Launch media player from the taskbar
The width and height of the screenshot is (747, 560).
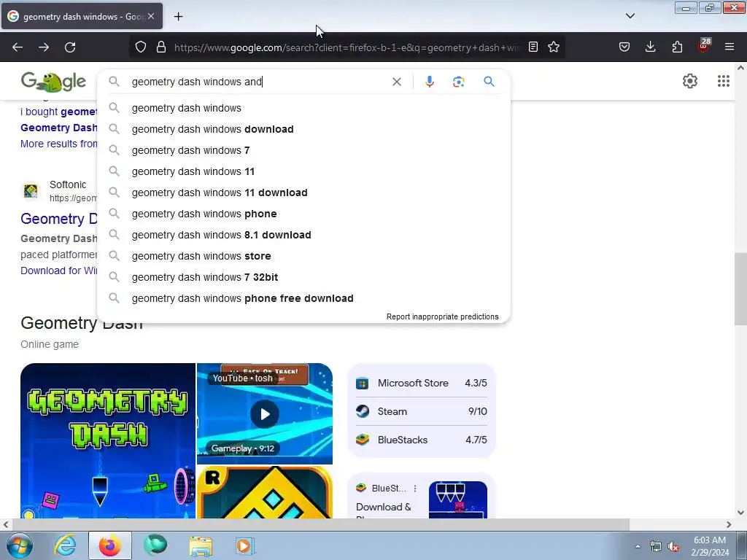245,545
